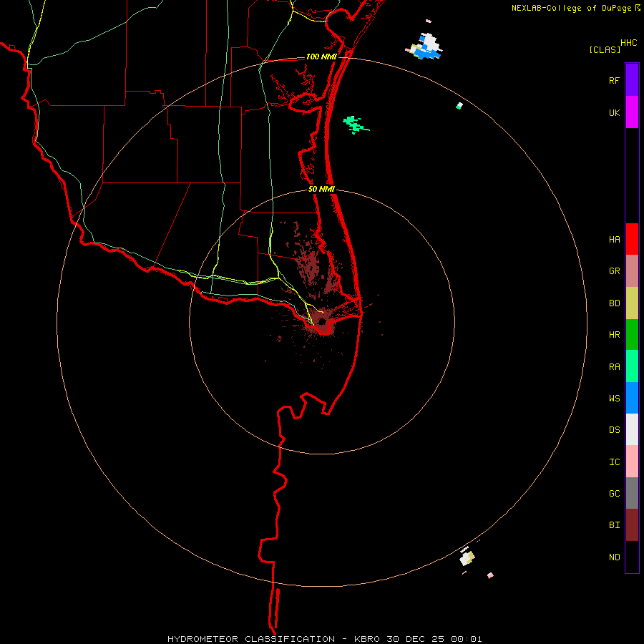The height and width of the screenshot is (644, 644).
Task: Click the GR legend label text
Action: [x=614, y=271]
